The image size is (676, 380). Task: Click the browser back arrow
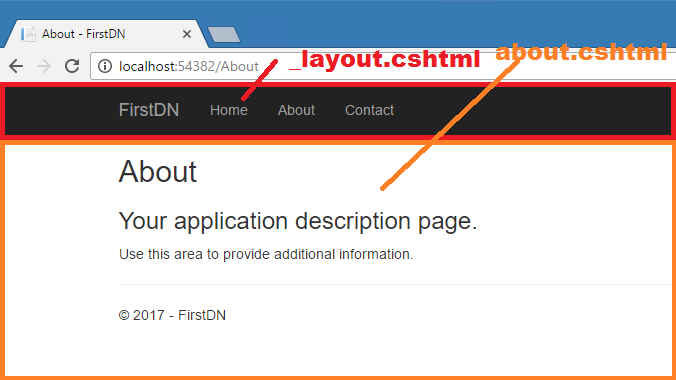click(x=16, y=66)
